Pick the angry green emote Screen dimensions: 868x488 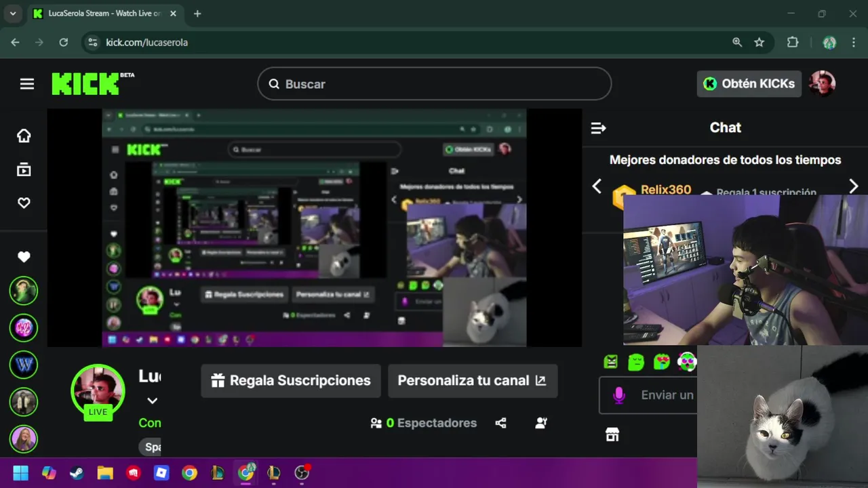(611, 362)
